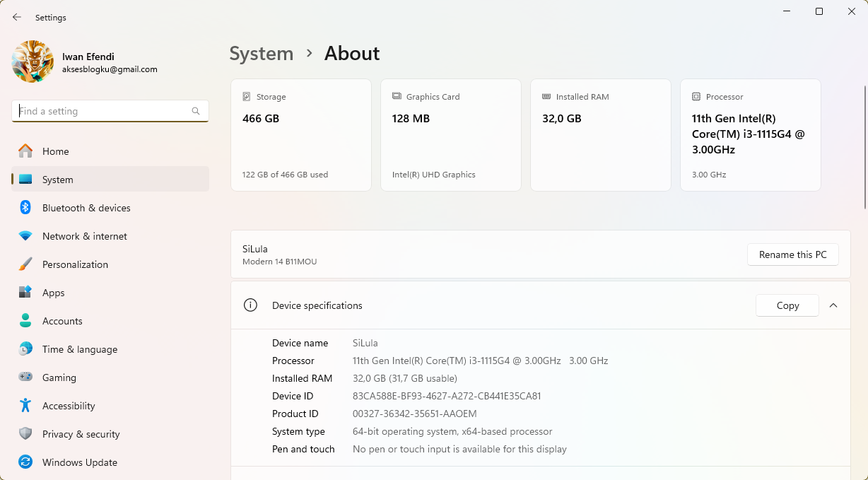Click the search magnifier icon
Image resolution: width=868 pixels, height=480 pixels.
point(196,111)
